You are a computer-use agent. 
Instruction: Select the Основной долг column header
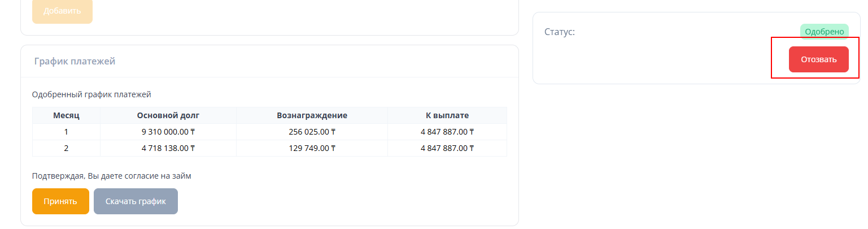tap(168, 115)
